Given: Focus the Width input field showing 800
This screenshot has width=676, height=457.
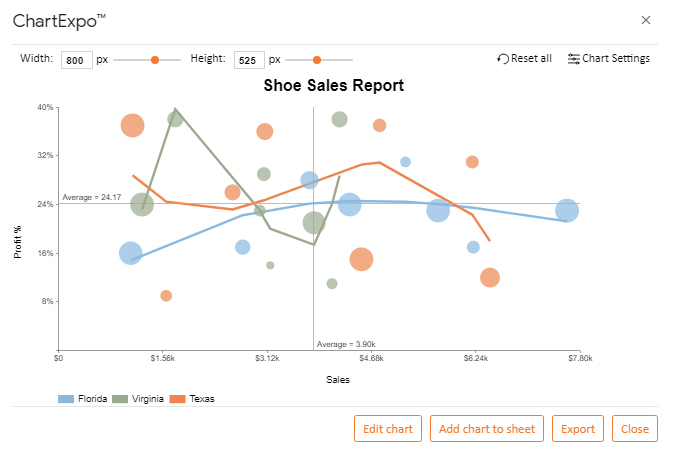Looking at the screenshot, I should [x=77, y=60].
